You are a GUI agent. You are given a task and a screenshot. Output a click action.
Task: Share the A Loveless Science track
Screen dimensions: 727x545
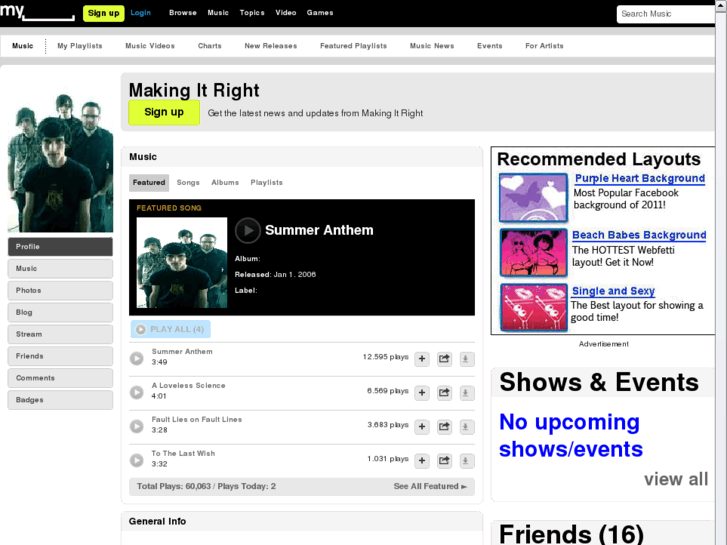pos(444,393)
